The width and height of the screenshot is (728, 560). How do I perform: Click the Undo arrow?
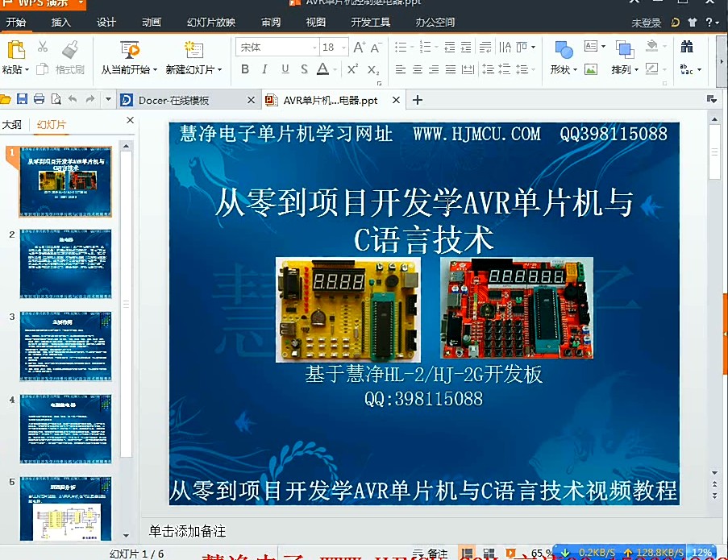[x=73, y=99]
